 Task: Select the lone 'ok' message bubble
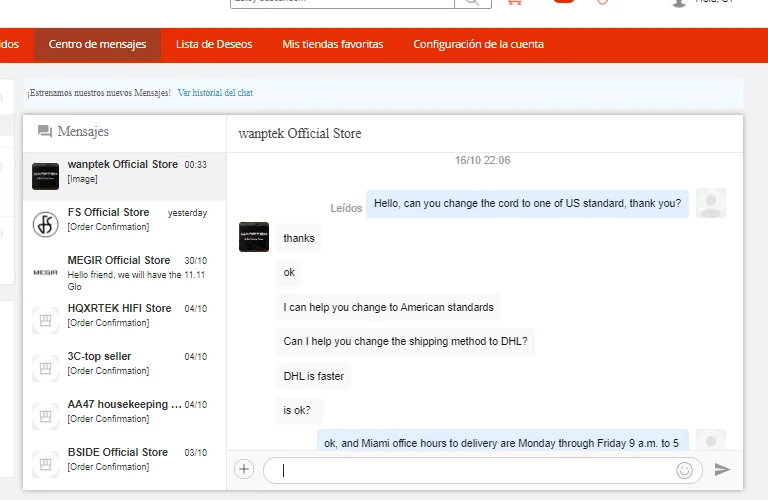(289, 273)
